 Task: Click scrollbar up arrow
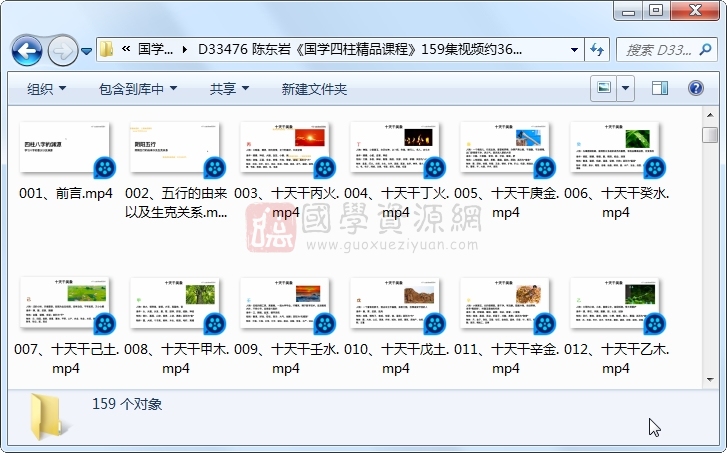710,115
